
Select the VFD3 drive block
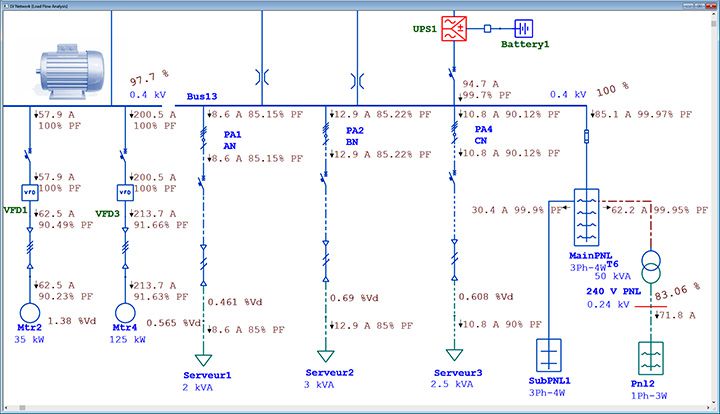(125, 191)
